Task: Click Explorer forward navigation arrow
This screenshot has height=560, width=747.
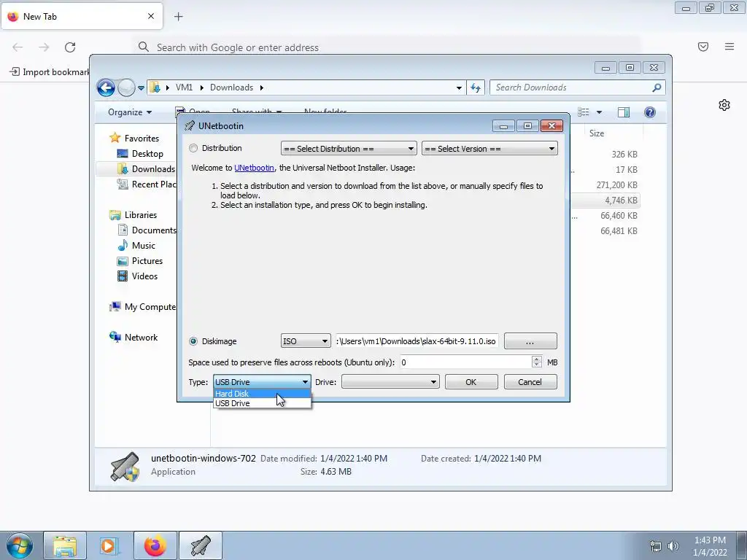Action: tap(126, 87)
